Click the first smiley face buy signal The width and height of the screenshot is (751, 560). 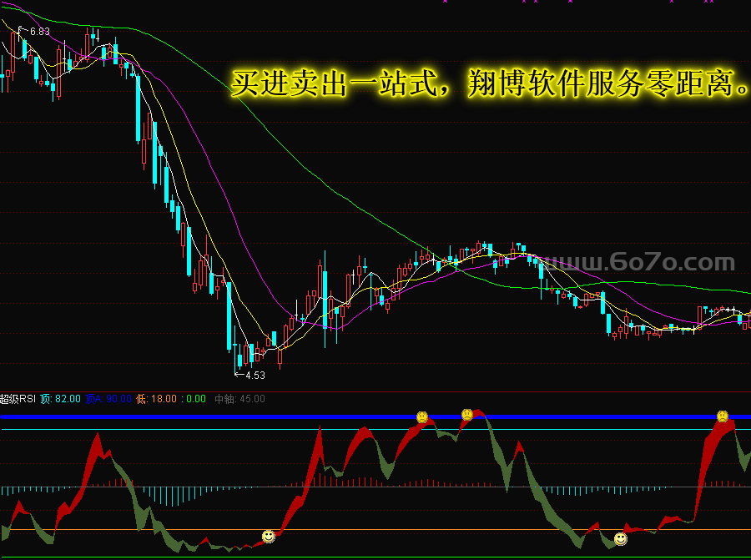(268, 536)
